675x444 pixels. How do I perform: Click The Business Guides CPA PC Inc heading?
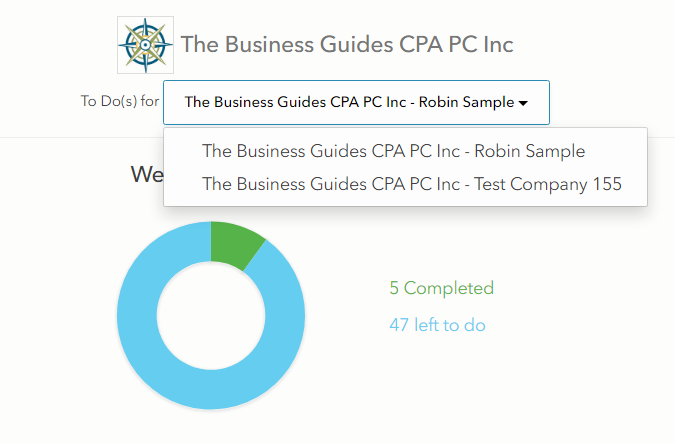click(347, 44)
